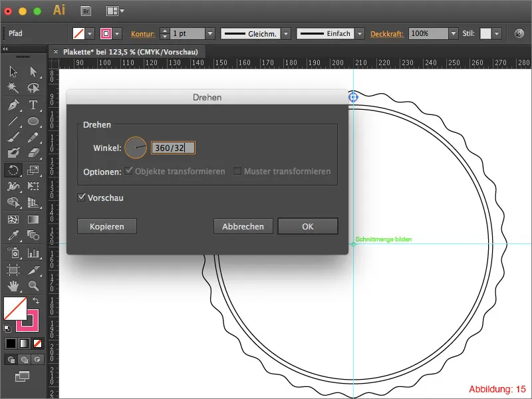The image size is (532, 399).
Task: Switch to Draw Behind mode
Action: pyautogui.click(x=24, y=359)
